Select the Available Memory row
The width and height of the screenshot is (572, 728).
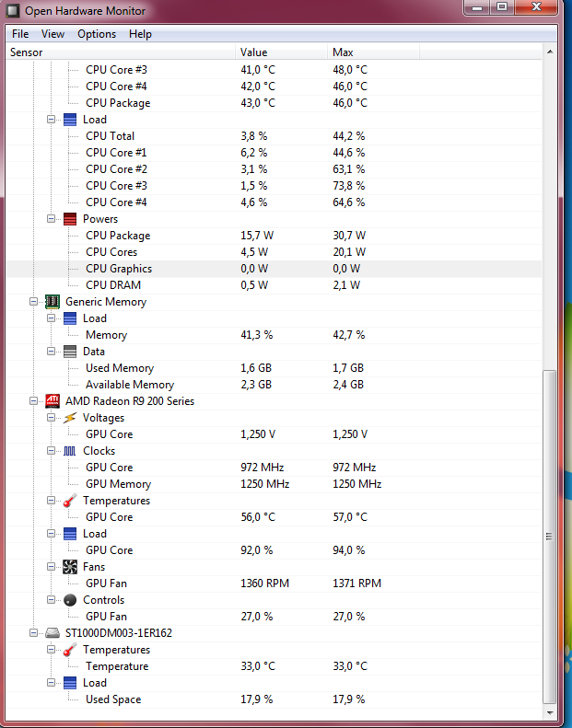274,385
